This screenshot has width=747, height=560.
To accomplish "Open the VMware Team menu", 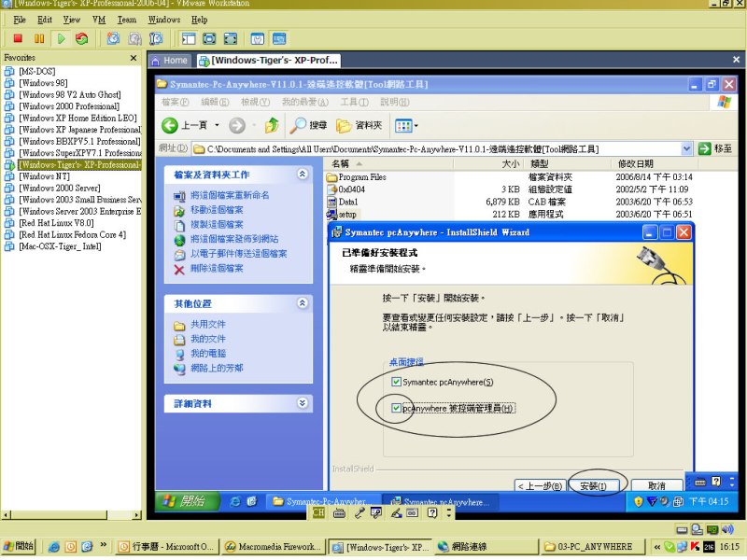I will click(127, 20).
